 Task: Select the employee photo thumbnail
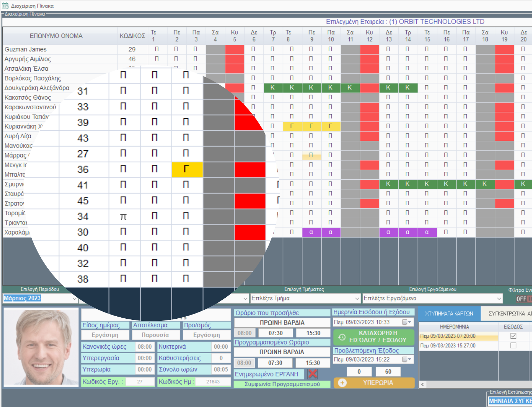pos(41,347)
